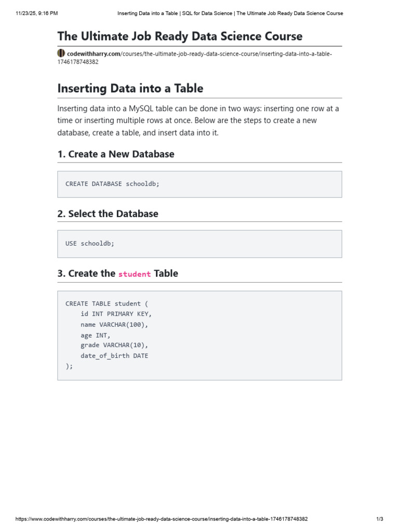Click the '11/23/25, 9:16 PM' timestamp

coord(37,13)
